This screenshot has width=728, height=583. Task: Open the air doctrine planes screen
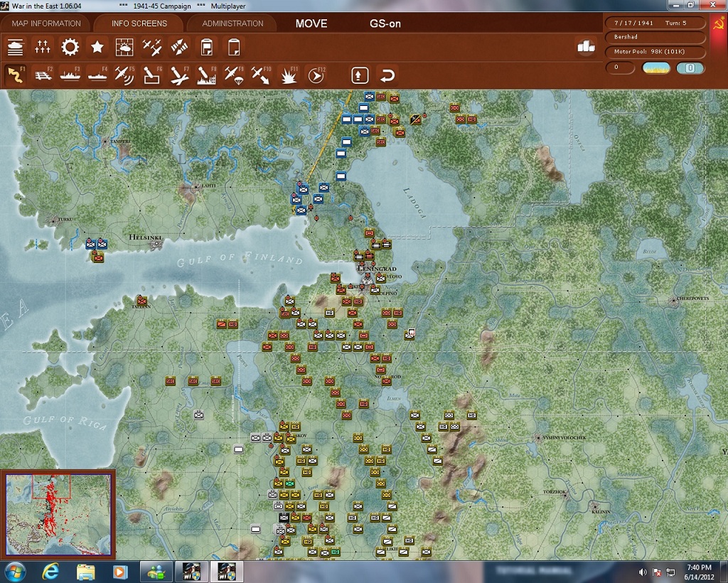tap(152, 47)
